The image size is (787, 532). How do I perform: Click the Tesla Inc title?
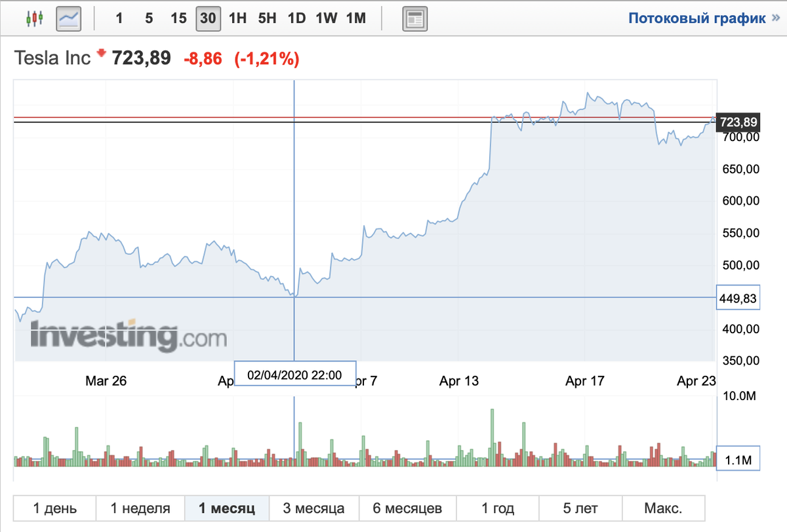pos(53,58)
